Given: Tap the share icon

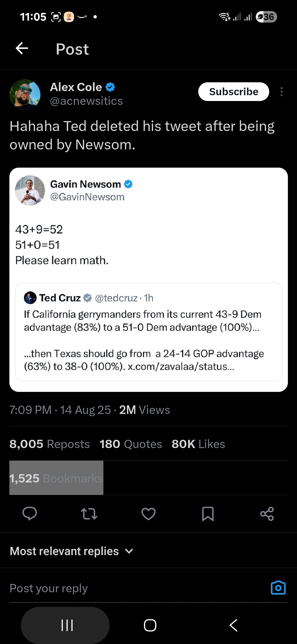Looking at the screenshot, I should point(267,514).
